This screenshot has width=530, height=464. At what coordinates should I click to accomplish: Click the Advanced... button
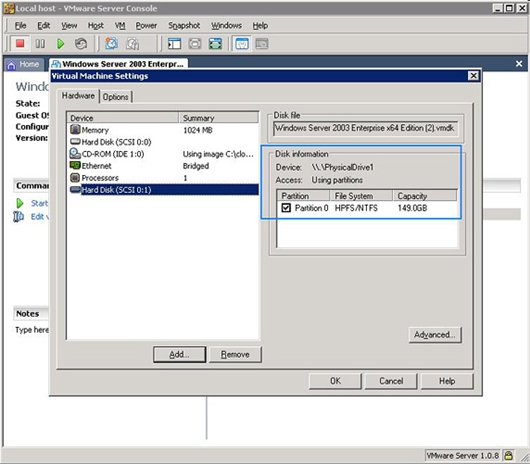click(x=435, y=335)
